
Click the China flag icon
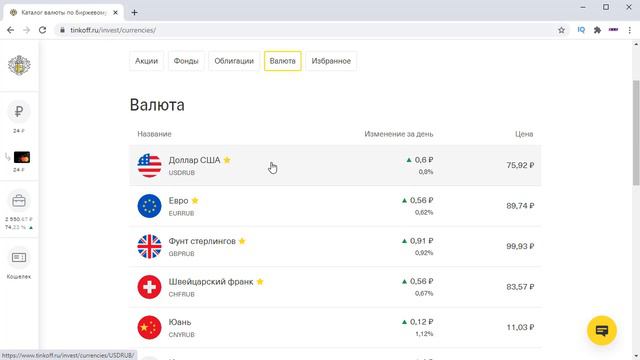(x=149, y=327)
